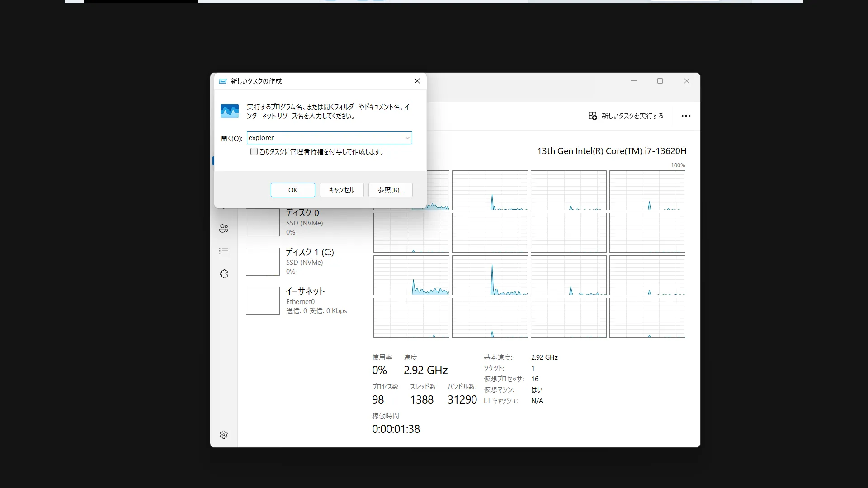Click the OK button to run explorer
The width and height of the screenshot is (868, 488).
pos(292,190)
